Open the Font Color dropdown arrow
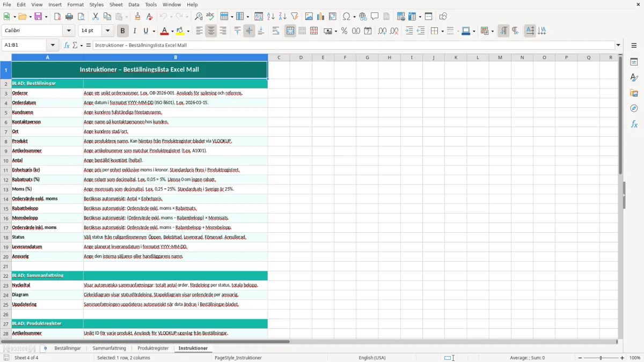644x362 pixels. pos(172,31)
